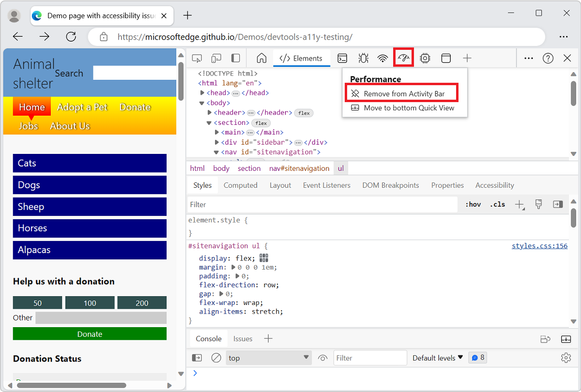The height and width of the screenshot is (392, 581).
Task: Click the 100 donation button
Action: click(x=90, y=302)
